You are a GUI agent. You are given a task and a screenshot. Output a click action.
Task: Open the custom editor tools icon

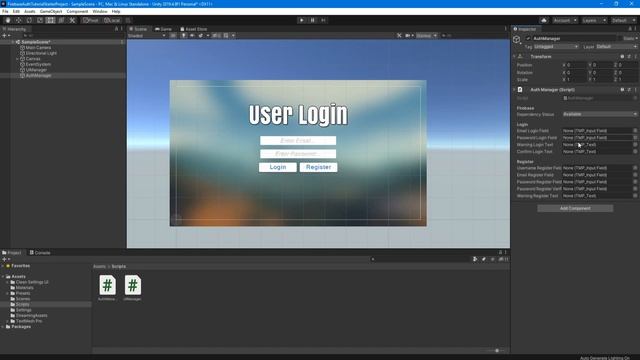[x=72, y=20]
